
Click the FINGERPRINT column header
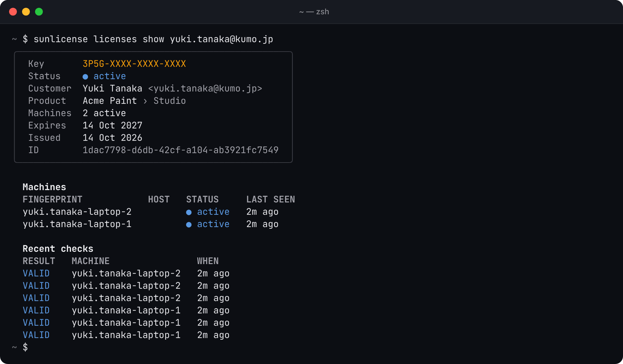(53, 200)
